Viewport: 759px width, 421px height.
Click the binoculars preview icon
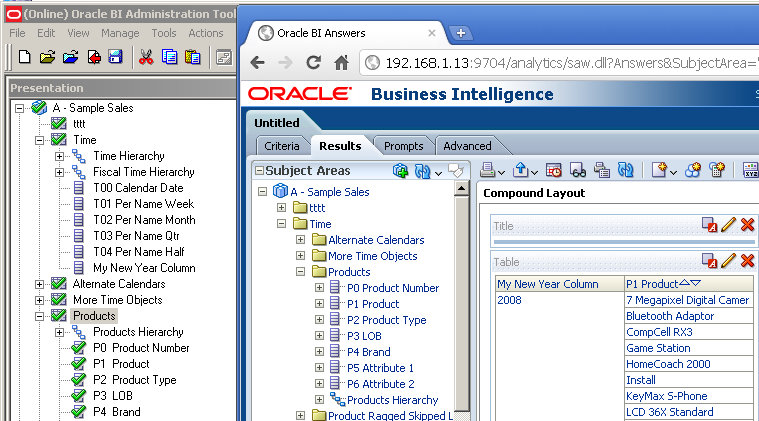pos(577,170)
